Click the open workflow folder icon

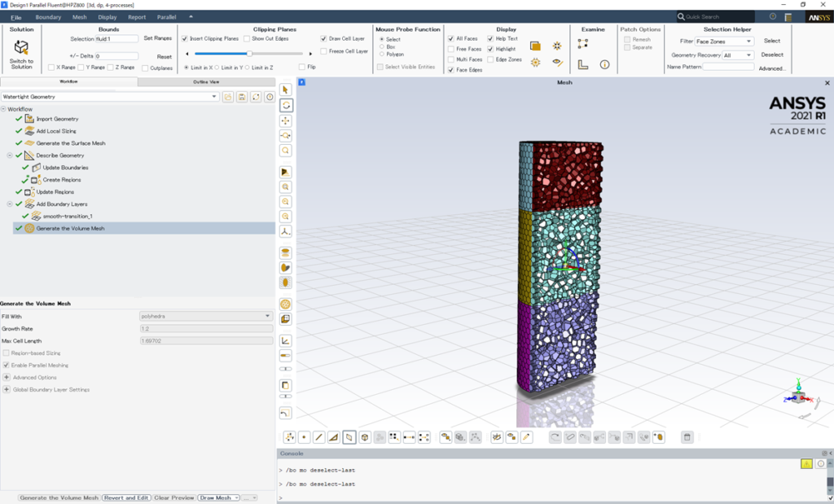point(228,97)
